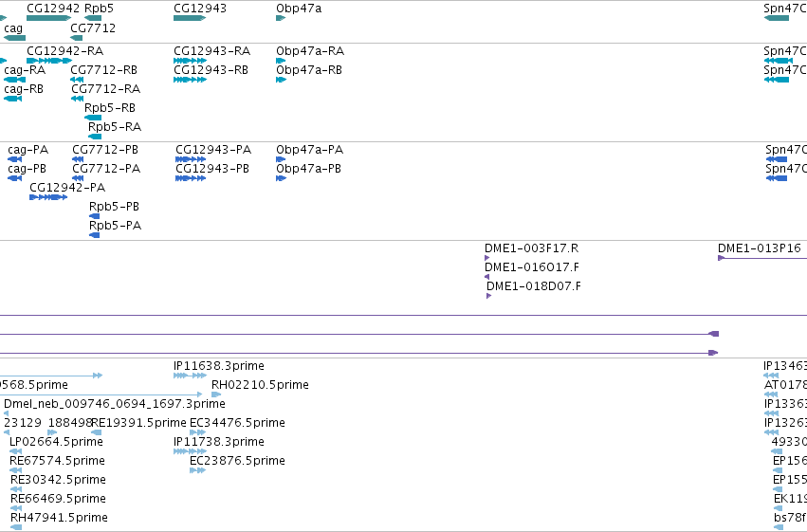Click the CG7712 gene label
The height and width of the screenshot is (532, 807).
[x=93, y=28]
